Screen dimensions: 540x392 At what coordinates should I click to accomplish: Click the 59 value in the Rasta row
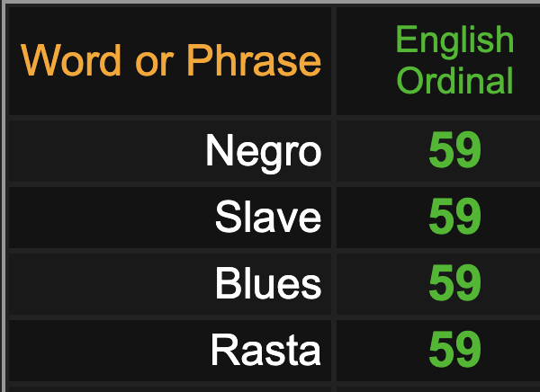point(454,350)
